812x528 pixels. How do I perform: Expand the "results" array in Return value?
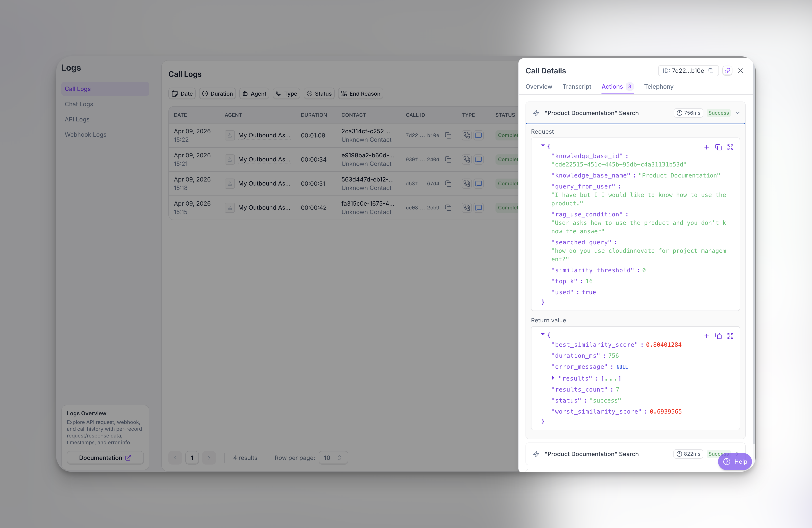[x=553, y=378]
